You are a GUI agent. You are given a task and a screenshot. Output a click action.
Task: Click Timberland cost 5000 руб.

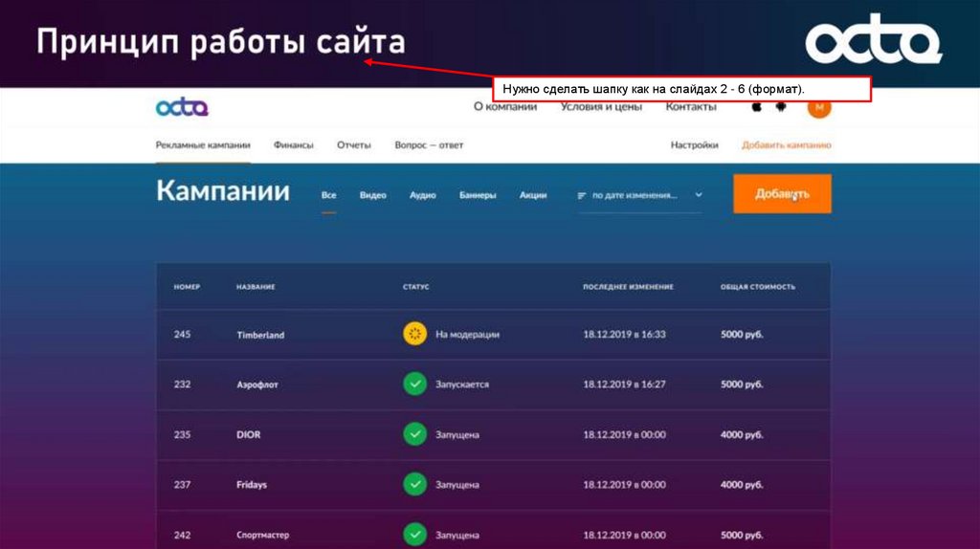(742, 334)
